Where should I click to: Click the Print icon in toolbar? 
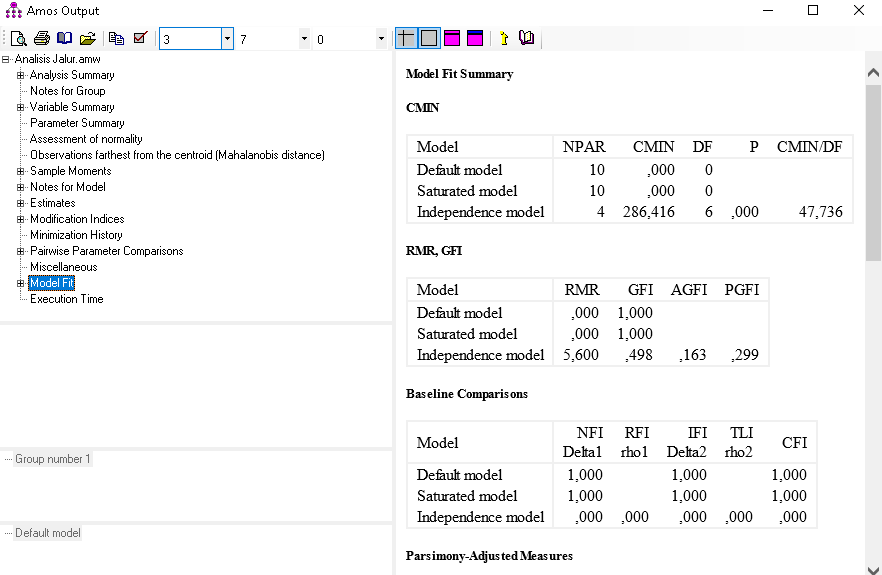[x=41, y=38]
